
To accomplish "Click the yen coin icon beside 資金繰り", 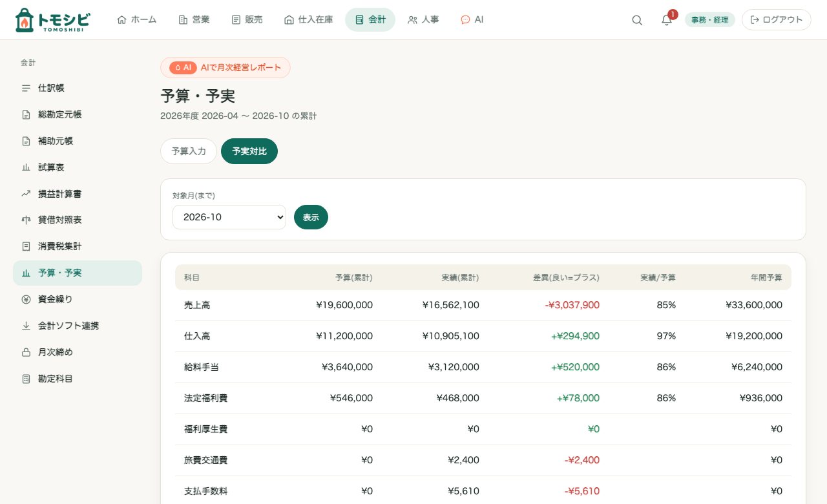I will click(x=26, y=300).
